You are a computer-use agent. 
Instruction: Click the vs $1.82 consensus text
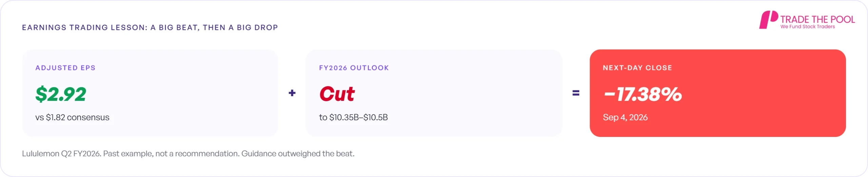pyautogui.click(x=72, y=117)
